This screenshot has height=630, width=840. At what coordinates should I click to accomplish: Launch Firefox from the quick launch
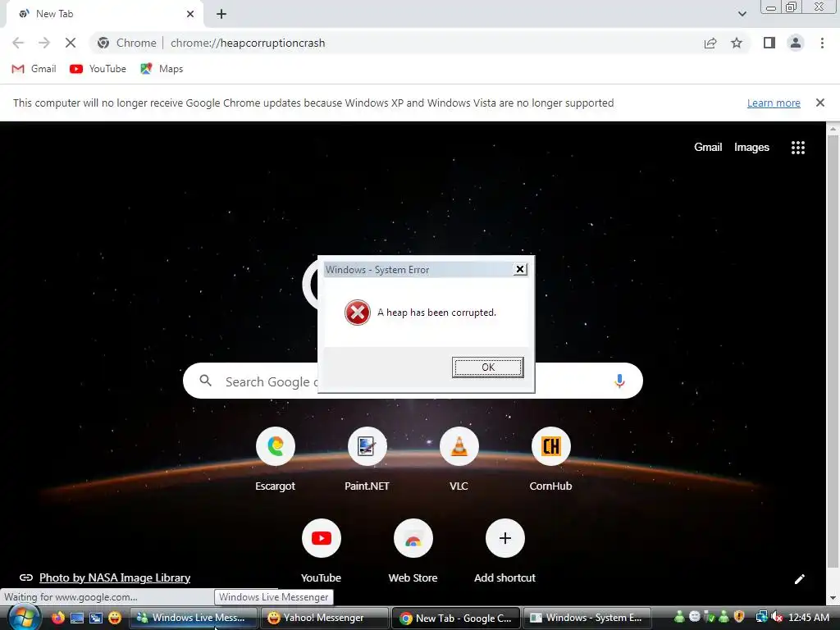pyautogui.click(x=58, y=618)
